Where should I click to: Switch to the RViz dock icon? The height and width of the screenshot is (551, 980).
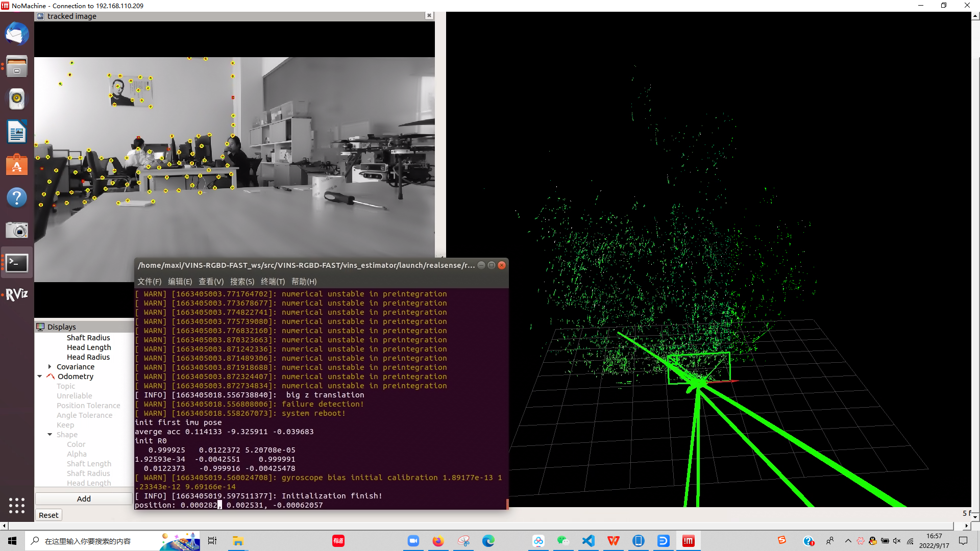[x=17, y=294]
